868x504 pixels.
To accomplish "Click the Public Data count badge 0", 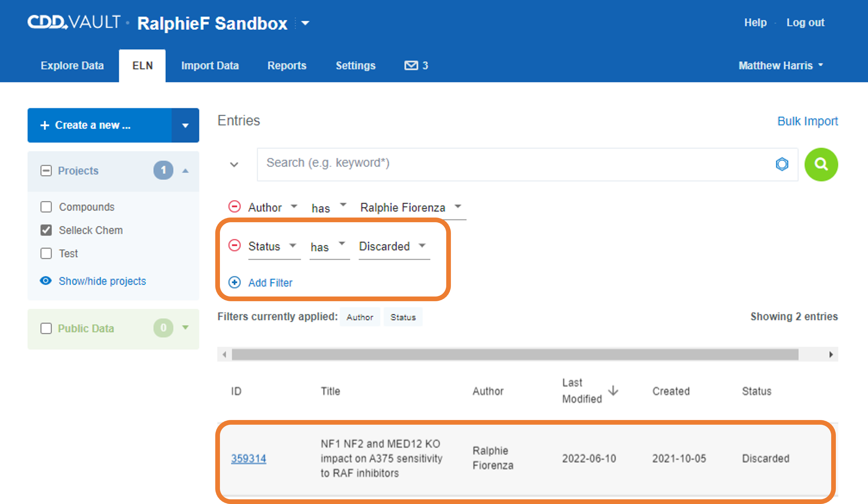I will pos(163,328).
